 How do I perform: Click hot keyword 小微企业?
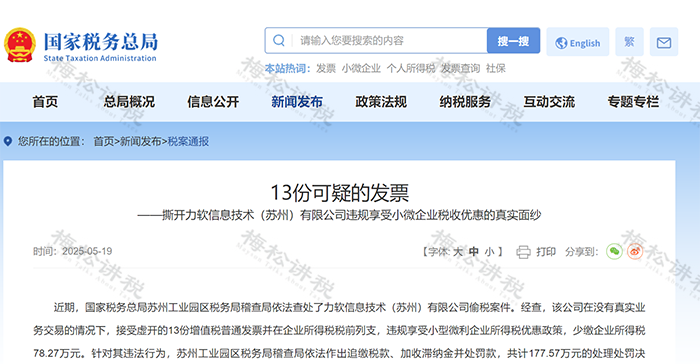(361, 68)
